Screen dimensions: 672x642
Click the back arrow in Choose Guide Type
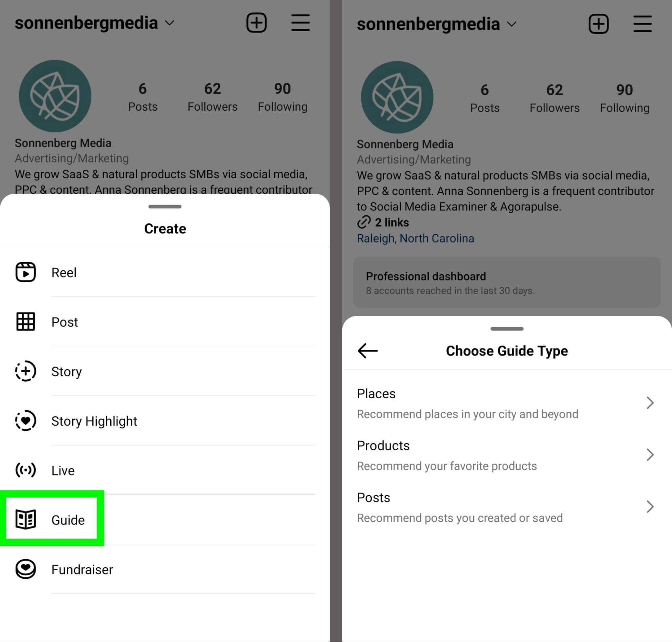pyautogui.click(x=367, y=351)
